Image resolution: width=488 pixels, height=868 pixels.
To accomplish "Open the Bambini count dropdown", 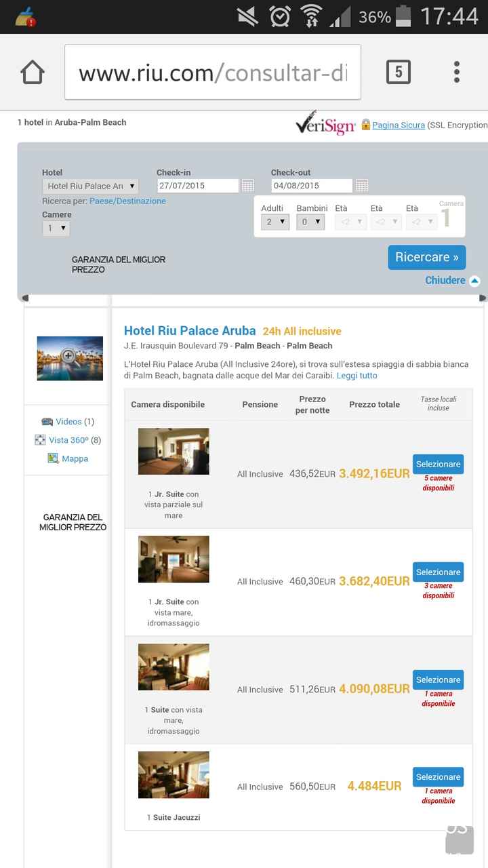I will [310, 222].
